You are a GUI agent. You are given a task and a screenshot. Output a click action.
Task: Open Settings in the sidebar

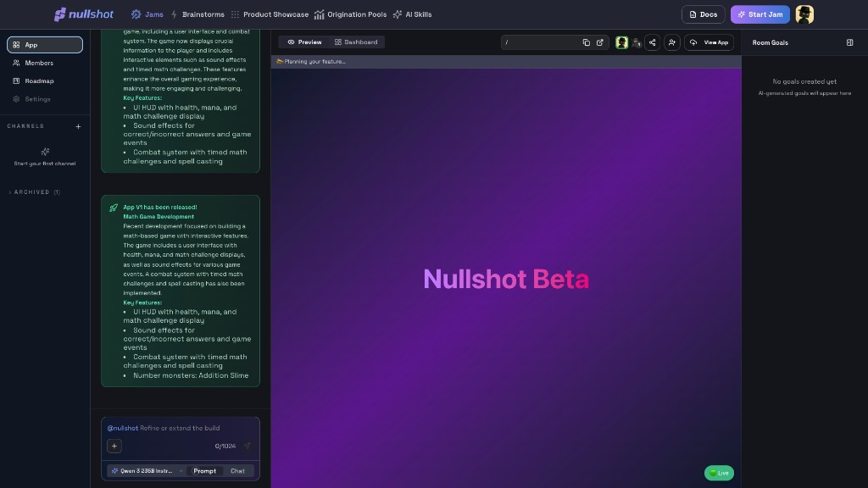click(x=45, y=99)
